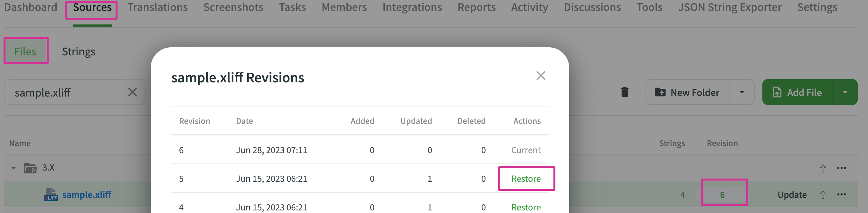Select the Files sub-tab
The height and width of the screenshot is (213, 868).
(25, 51)
